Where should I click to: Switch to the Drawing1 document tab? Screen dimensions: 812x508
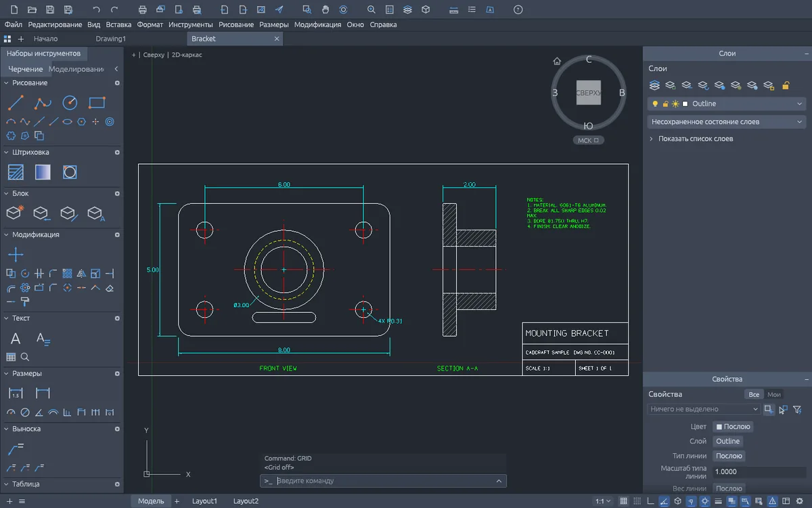(x=111, y=39)
